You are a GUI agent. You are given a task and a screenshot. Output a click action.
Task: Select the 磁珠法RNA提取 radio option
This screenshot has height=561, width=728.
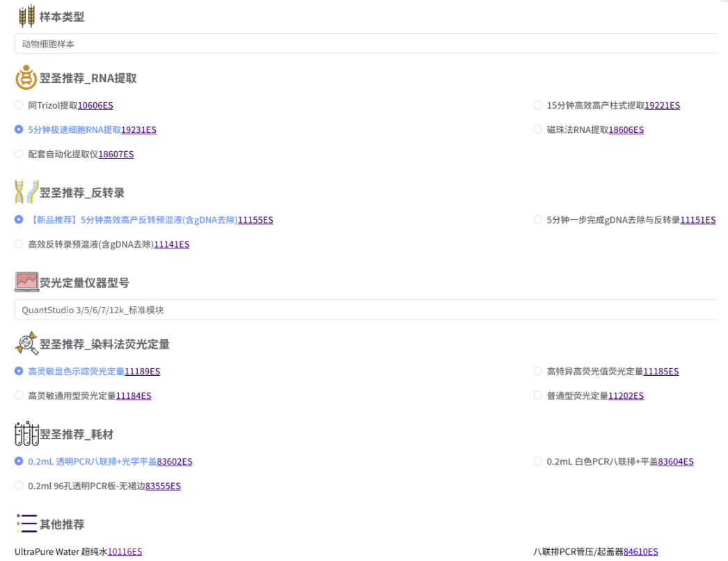(x=537, y=129)
